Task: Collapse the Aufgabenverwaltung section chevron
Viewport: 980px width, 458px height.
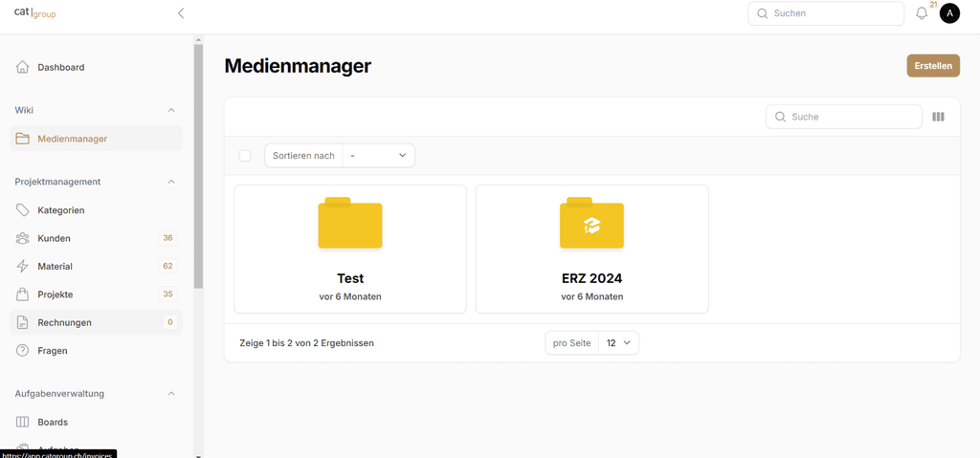Action: tap(171, 394)
